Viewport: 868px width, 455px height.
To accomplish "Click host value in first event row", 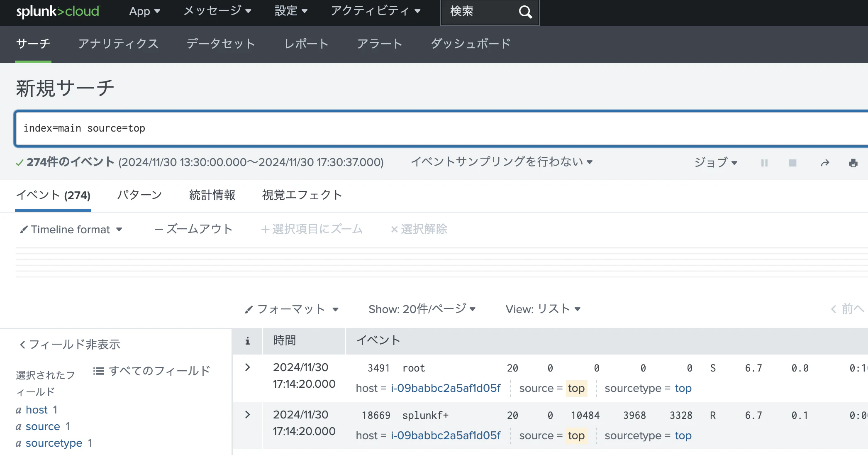I will pyautogui.click(x=446, y=388).
